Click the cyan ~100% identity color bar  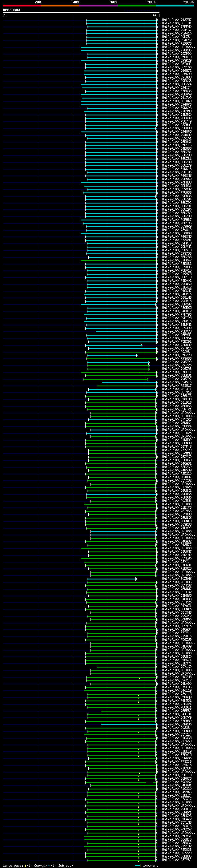175,6
